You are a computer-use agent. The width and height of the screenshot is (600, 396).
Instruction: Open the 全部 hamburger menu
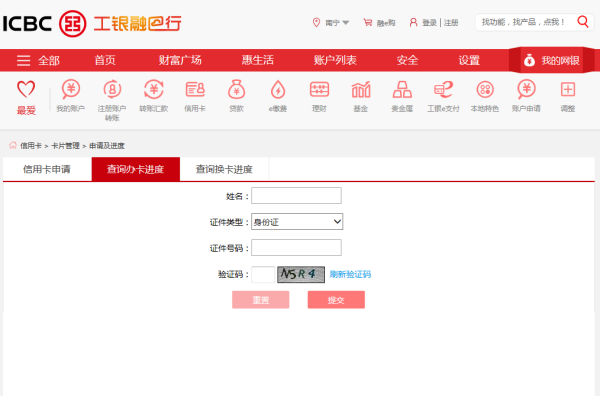[x=23, y=60]
